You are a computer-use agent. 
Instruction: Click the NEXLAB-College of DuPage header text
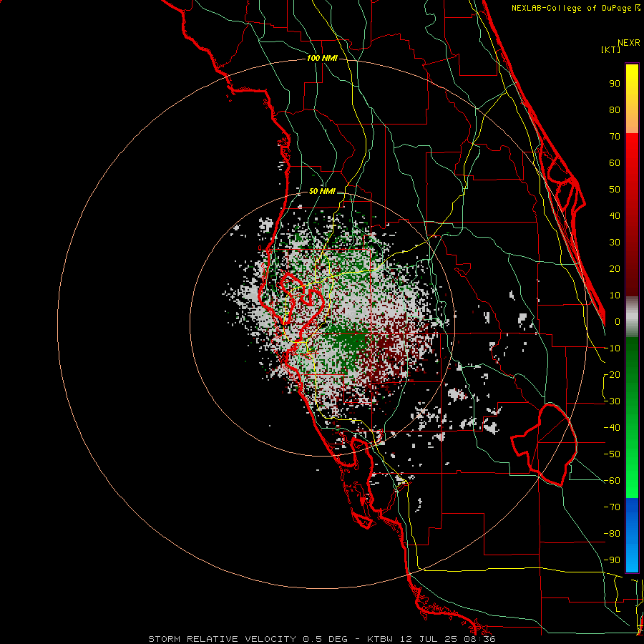click(575, 8)
